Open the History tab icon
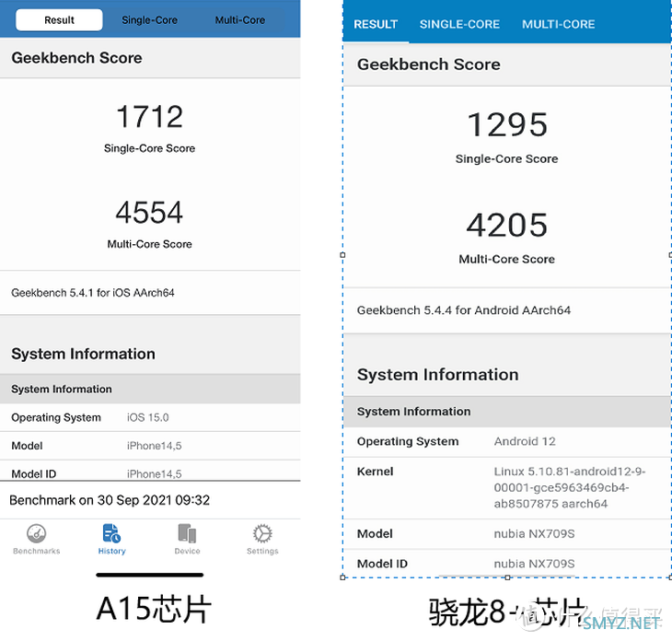 click(111, 533)
